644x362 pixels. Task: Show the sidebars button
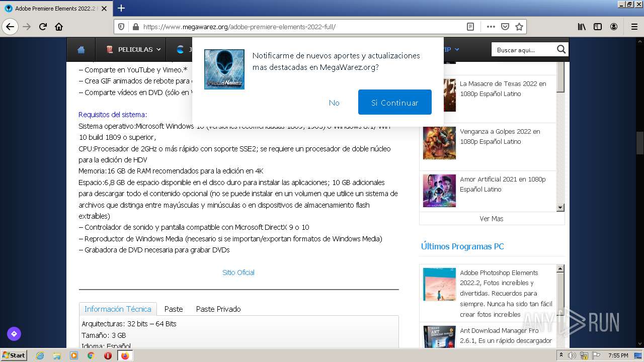pos(598,27)
